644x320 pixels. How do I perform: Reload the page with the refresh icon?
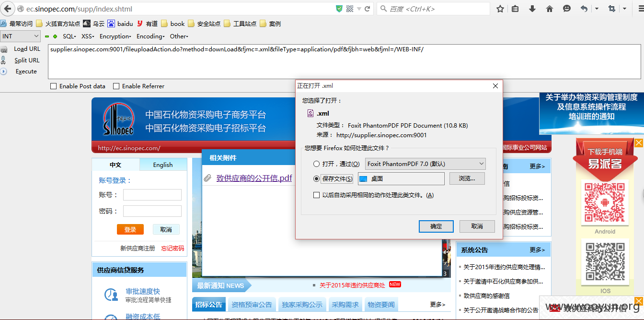[368, 9]
